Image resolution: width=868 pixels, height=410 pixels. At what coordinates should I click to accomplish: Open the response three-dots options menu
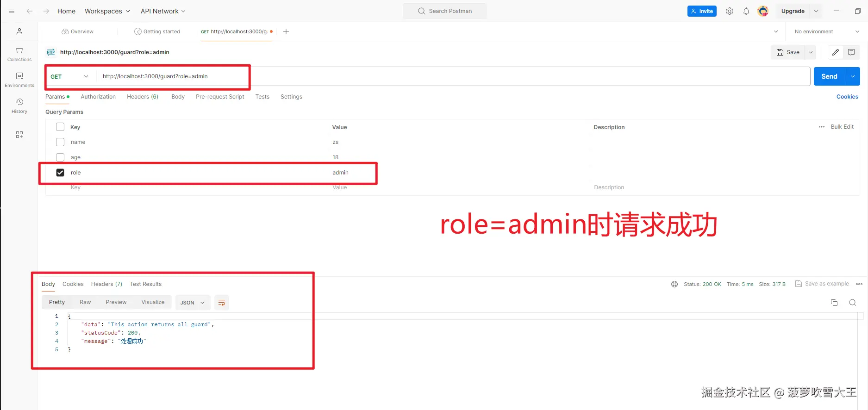(859, 284)
